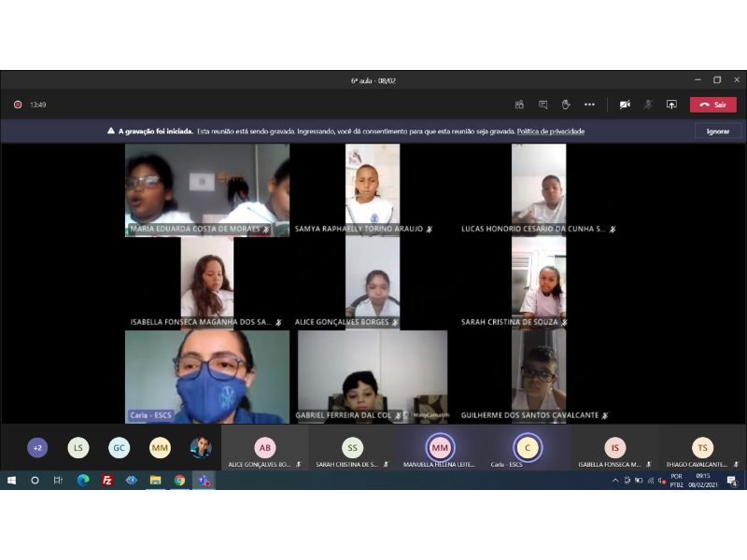The height and width of the screenshot is (560, 747).
Task: Open the Política de privacidade link
Action: tap(551, 132)
